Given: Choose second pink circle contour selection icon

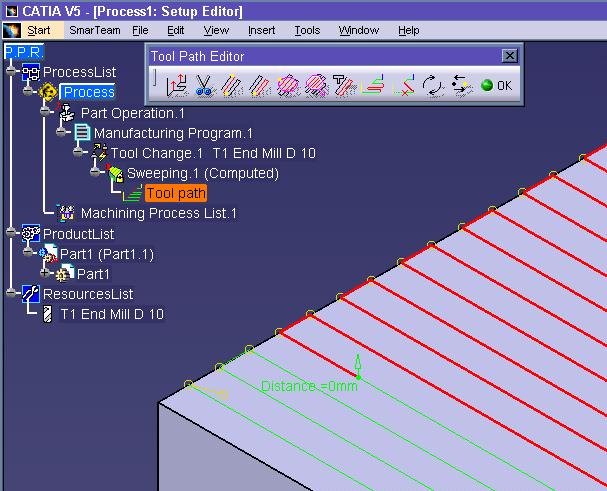Looking at the screenshot, I should pyautogui.click(x=316, y=85).
